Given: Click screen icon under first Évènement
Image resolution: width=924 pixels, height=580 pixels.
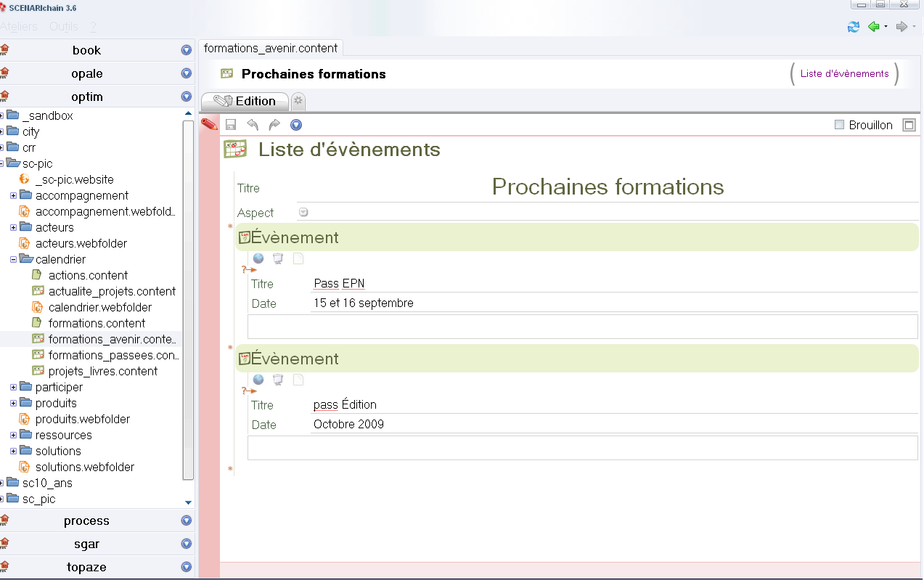Looking at the screenshot, I should click(x=278, y=258).
